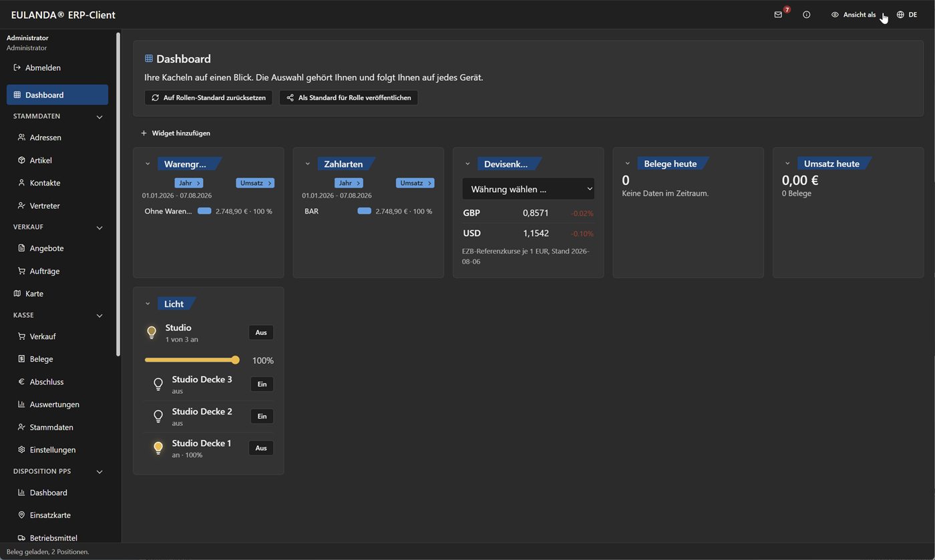Collapse the Belege heute widget chevron

click(627, 164)
